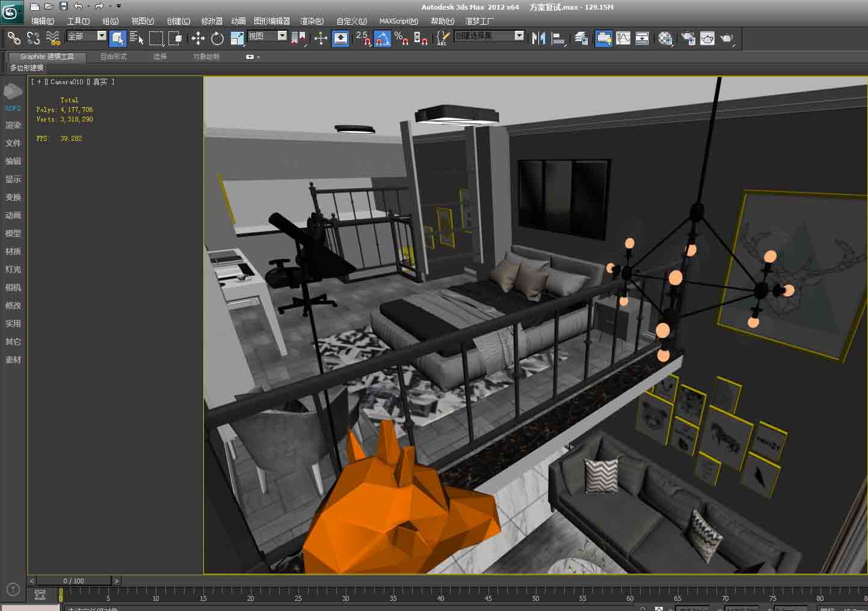Toggle the Angle Snap button
Screen dimensions: 868x611
coord(383,38)
